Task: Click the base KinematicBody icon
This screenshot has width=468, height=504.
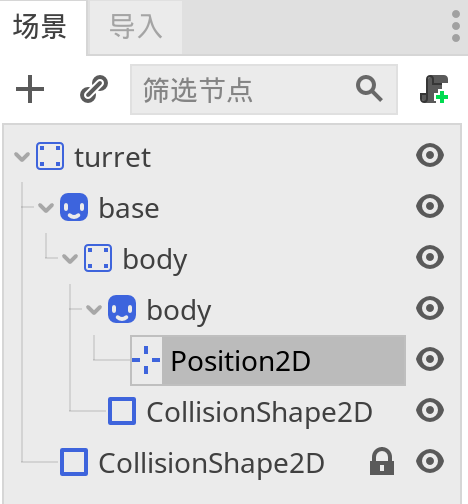Action: 74,207
